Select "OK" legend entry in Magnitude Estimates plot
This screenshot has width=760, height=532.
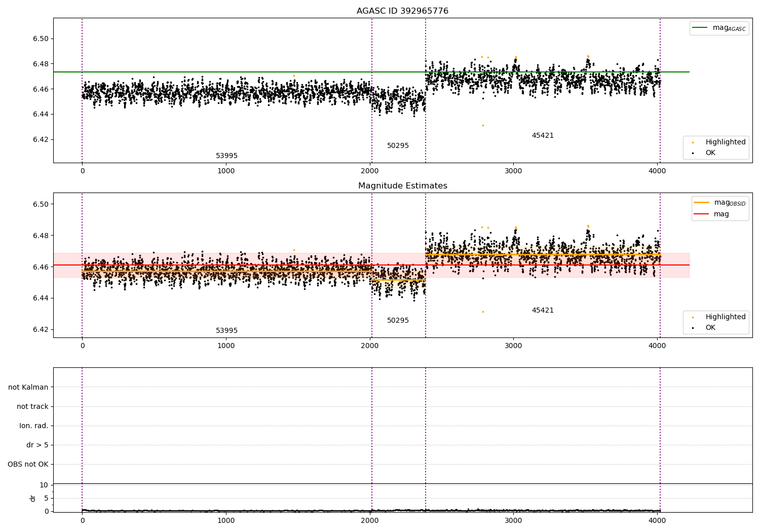[x=704, y=327]
